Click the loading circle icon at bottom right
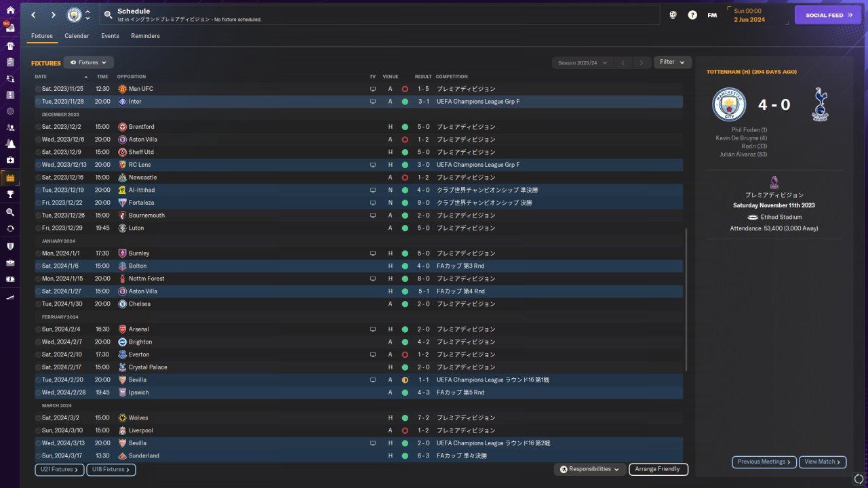The width and height of the screenshot is (868, 488). coord(859,479)
